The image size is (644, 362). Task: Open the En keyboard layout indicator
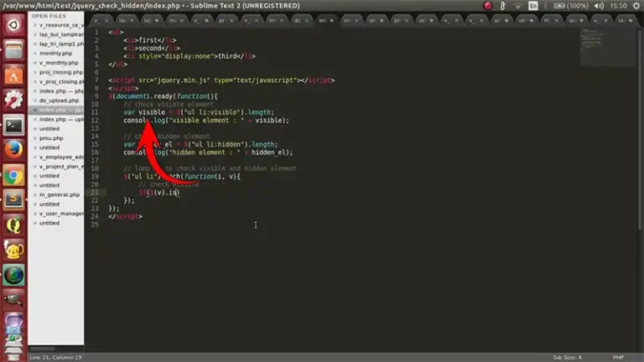pyautogui.click(x=533, y=6)
